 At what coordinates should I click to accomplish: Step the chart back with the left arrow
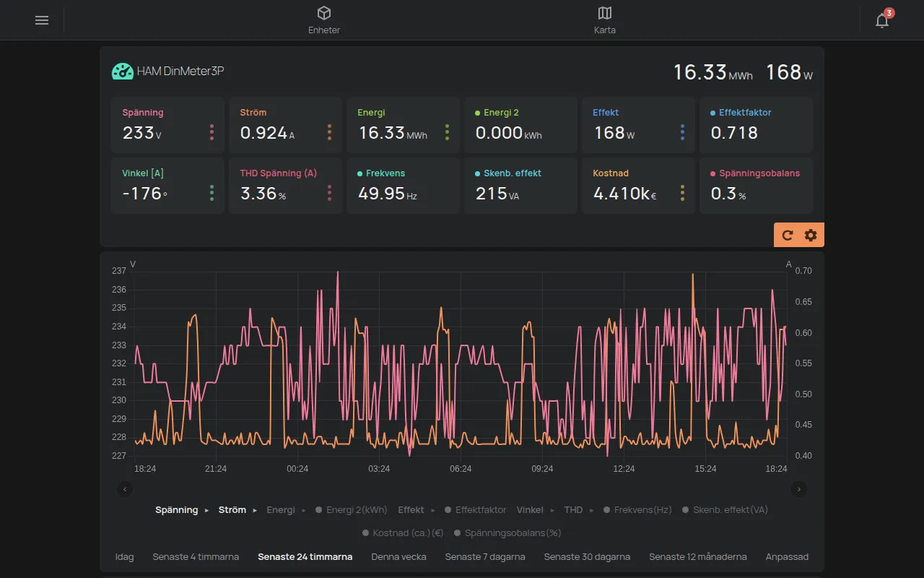coord(125,489)
